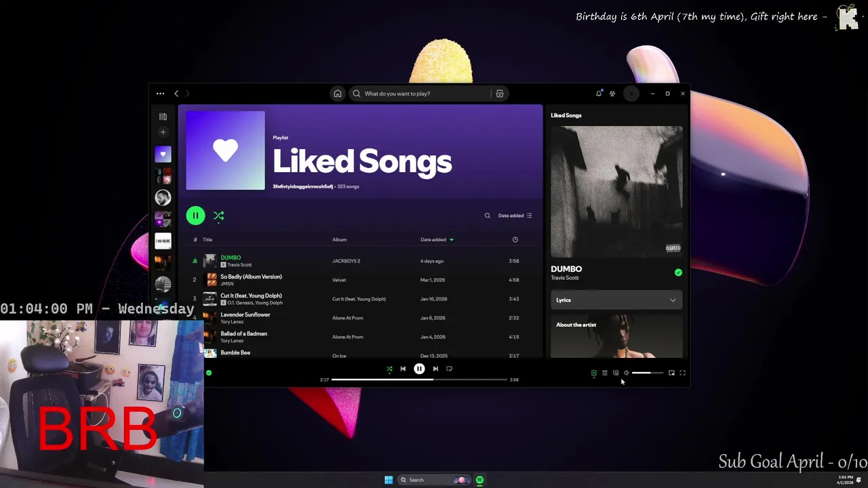
Task: Enter full screen player mode
Action: (x=682, y=373)
